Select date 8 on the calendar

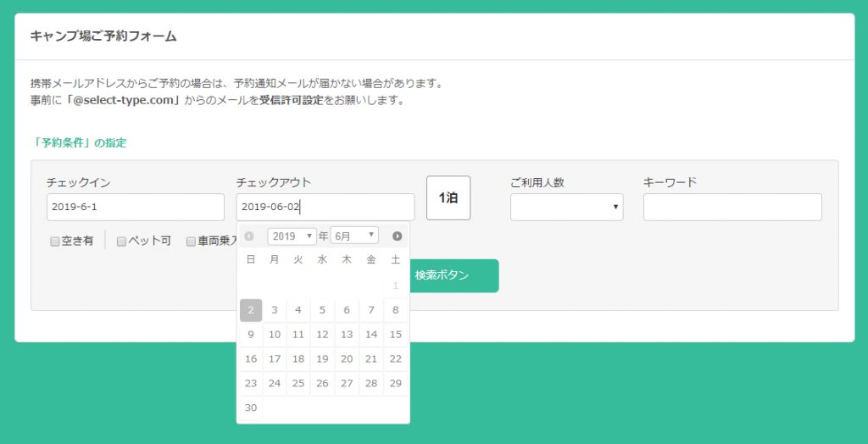pyautogui.click(x=396, y=310)
